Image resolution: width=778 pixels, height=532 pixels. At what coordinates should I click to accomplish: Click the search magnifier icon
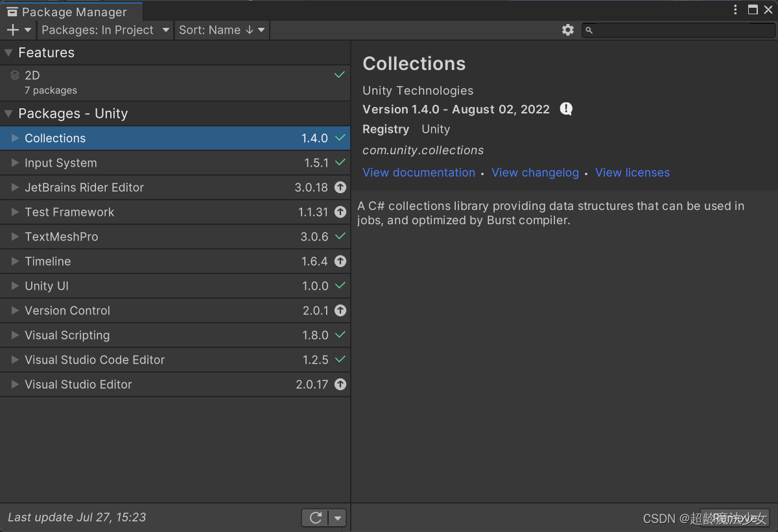tap(589, 30)
